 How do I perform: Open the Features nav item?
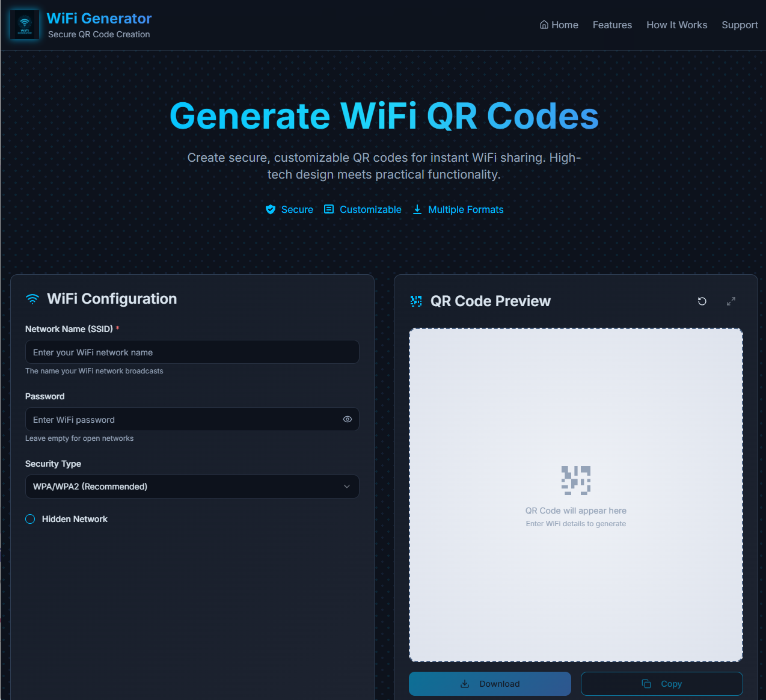tap(612, 25)
